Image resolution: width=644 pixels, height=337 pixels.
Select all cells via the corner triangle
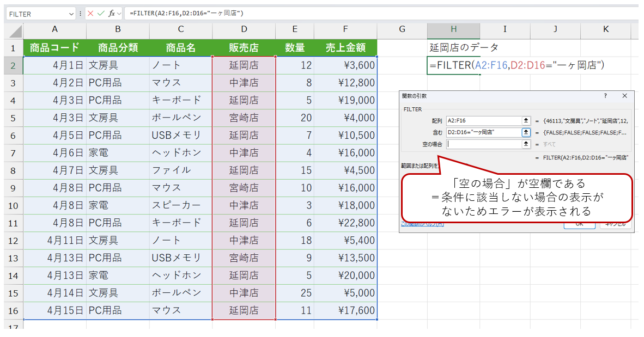tap(14, 31)
